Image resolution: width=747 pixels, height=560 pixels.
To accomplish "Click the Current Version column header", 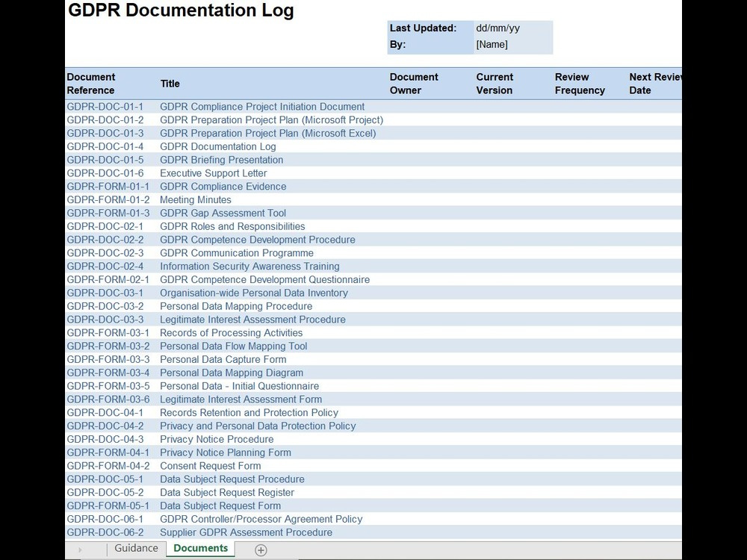I will (x=495, y=84).
